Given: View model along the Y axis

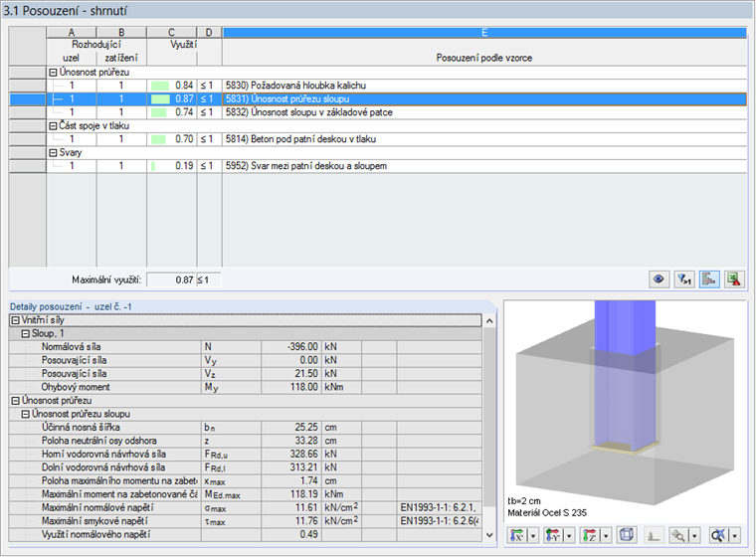Looking at the screenshot, I should 553,535.
